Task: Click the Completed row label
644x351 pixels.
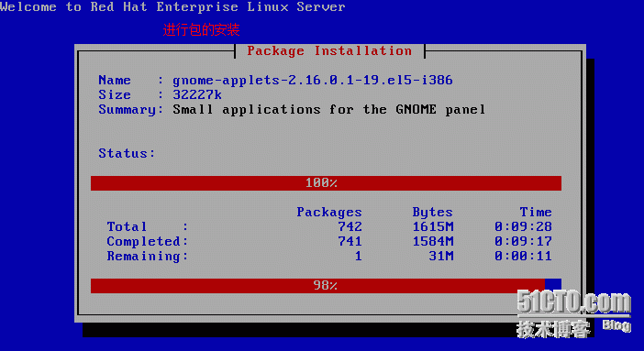Action: pyautogui.click(x=148, y=241)
